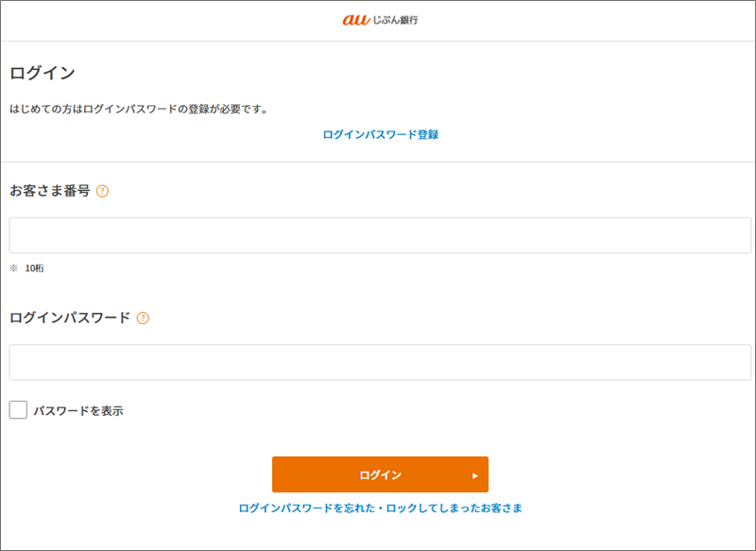Click the ログインパスワード field label
The width and height of the screenshot is (756, 551).
pyautogui.click(x=70, y=319)
